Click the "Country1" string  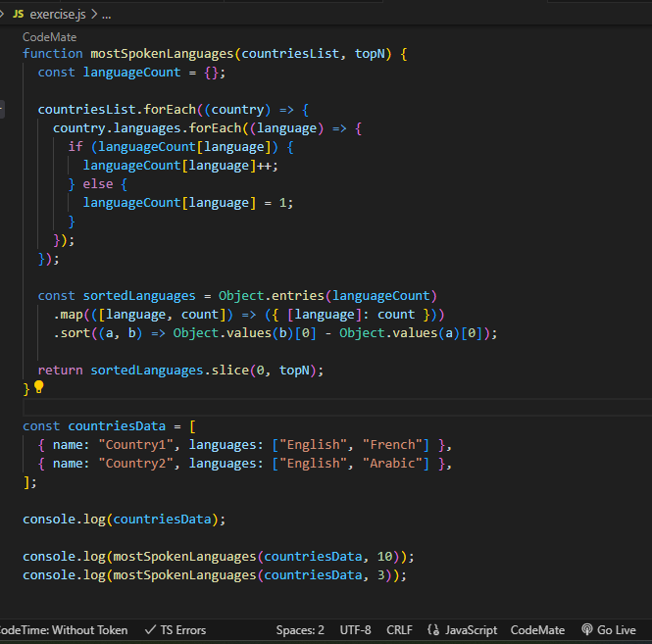135,445
